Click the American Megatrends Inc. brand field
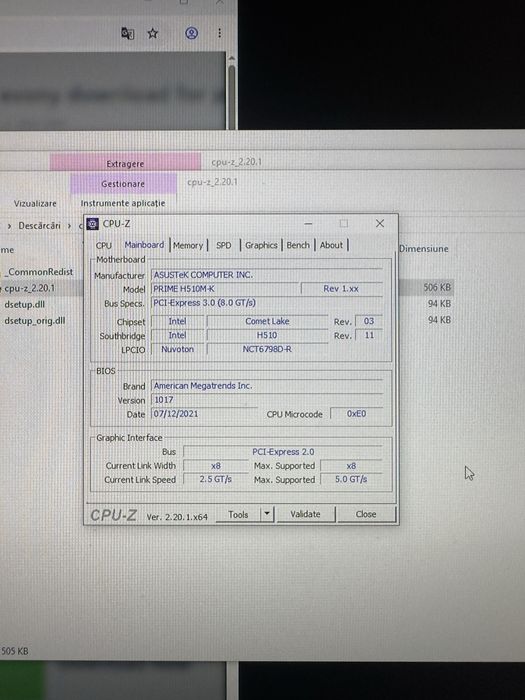 pos(267,386)
